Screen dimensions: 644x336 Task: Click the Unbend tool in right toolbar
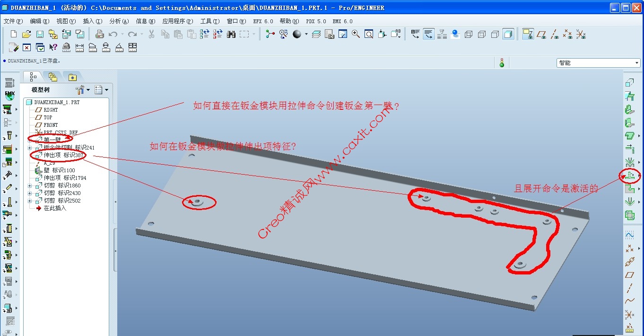pyautogui.click(x=629, y=176)
